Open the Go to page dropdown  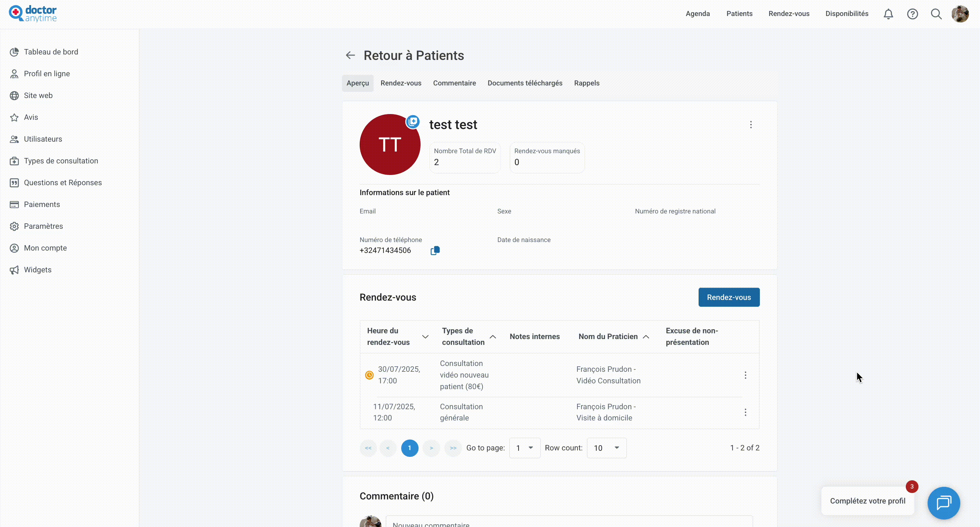click(525, 448)
